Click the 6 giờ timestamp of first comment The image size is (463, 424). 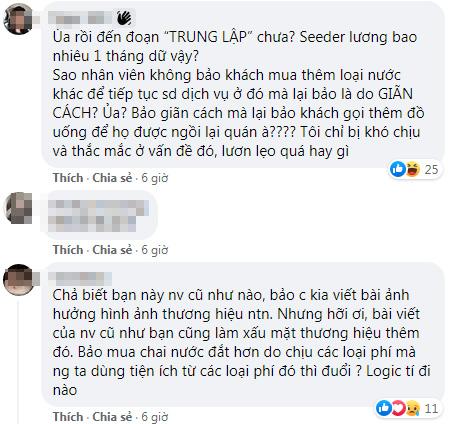pos(155,178)
